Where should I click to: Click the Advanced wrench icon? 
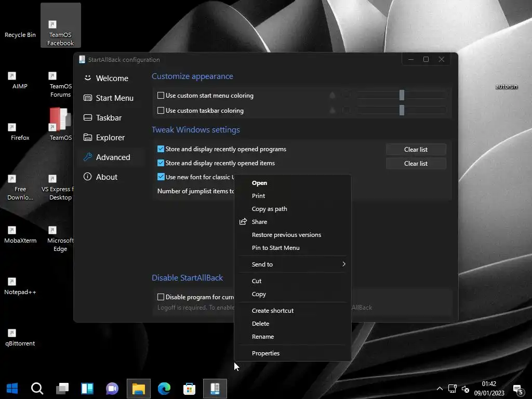click(87, 157)
